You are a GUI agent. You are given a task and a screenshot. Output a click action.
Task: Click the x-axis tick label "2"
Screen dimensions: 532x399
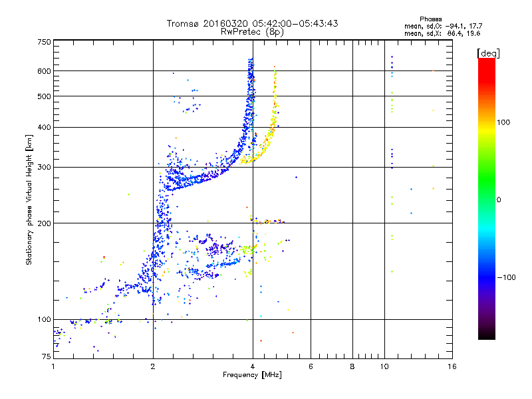153,366
